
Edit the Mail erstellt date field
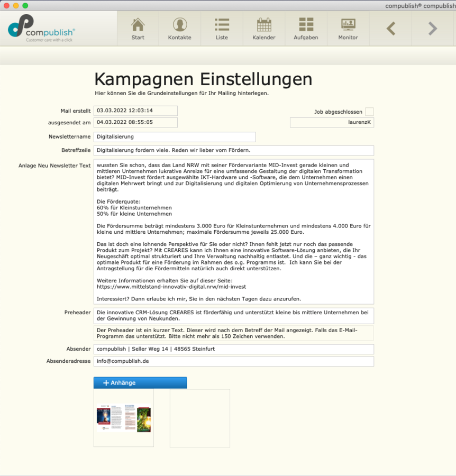tap(135, 111)
